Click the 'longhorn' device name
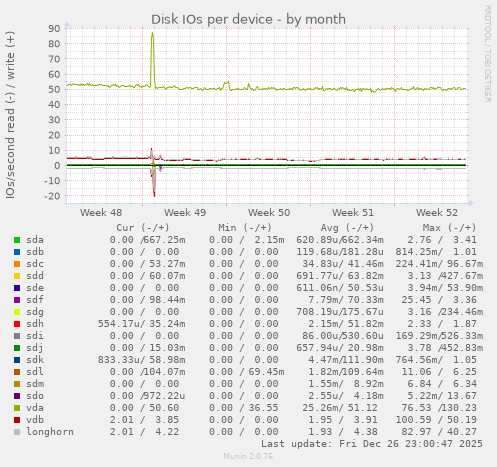497x467 pixels. point(50,432)
